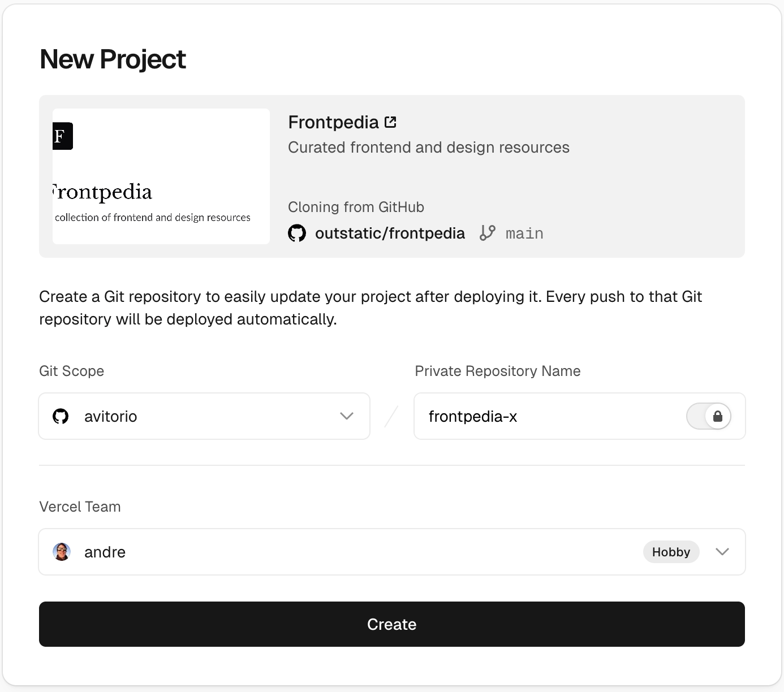Click the git branch icon beside main
This screenshot has width=784, height=692.
(x=487, y=233)
